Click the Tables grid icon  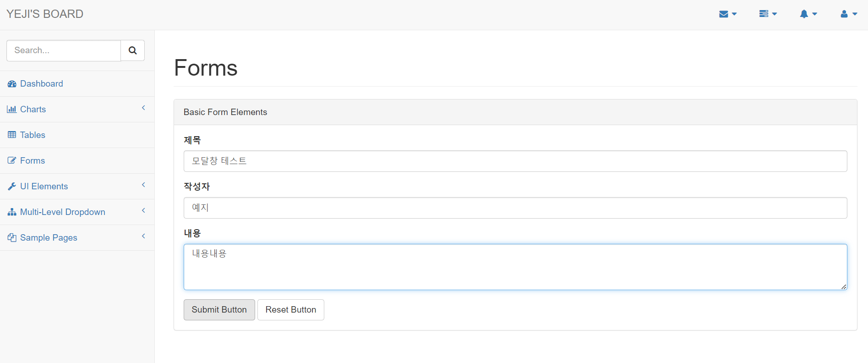pyautogui.click(x=12, y=135)
